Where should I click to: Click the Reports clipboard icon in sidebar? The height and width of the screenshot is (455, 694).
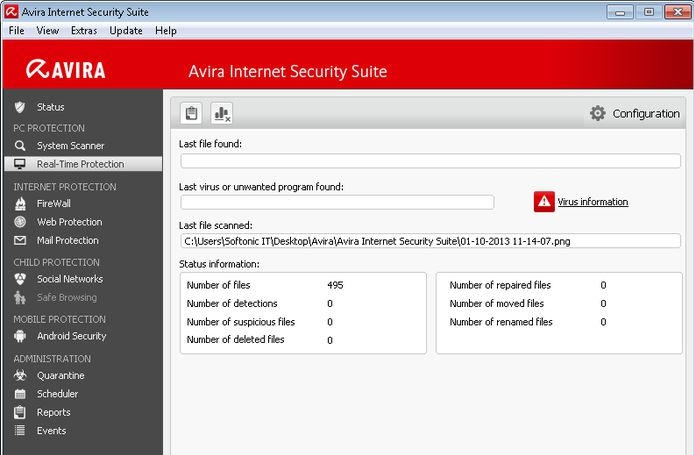coord(19,412)
